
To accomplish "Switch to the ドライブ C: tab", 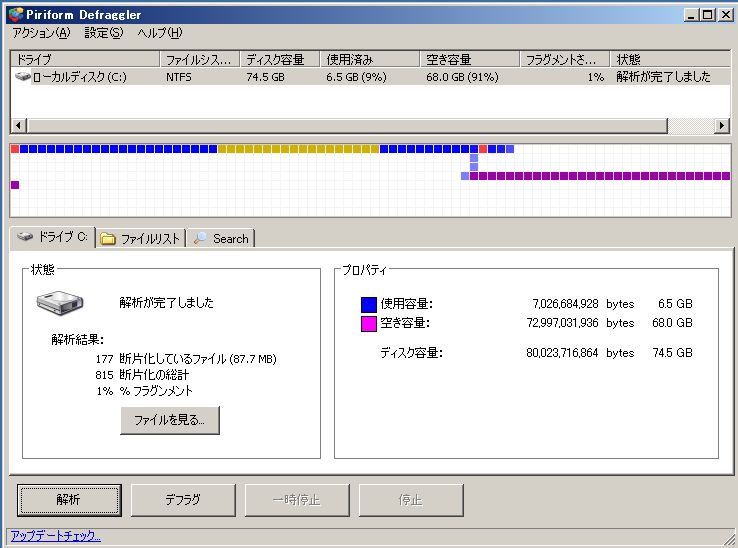I will [53, 237].
